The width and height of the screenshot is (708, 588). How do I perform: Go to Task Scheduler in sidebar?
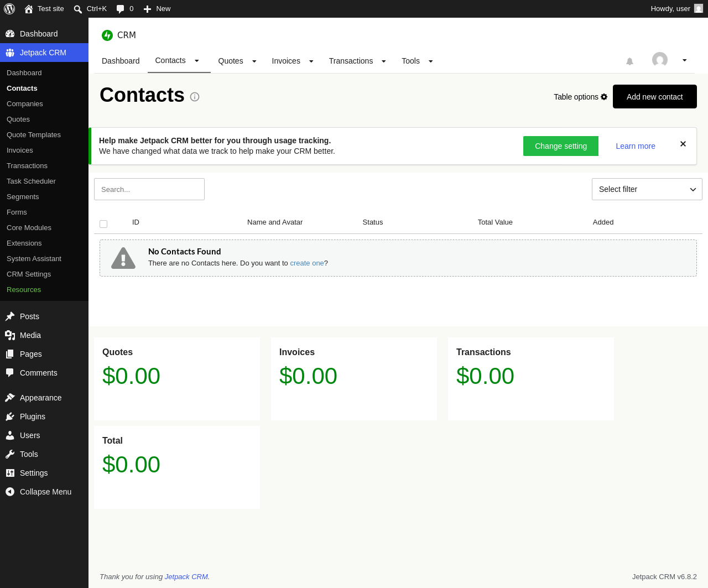click(x=31, y=181)
